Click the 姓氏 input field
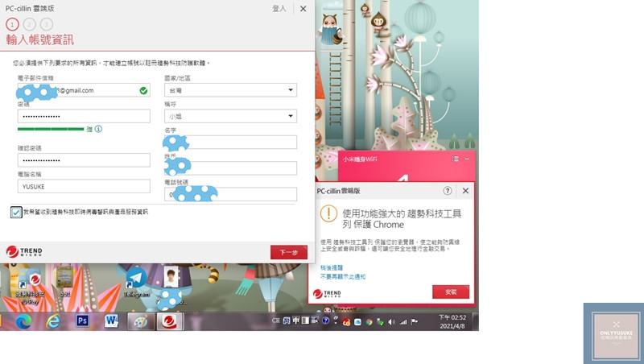 230,168
